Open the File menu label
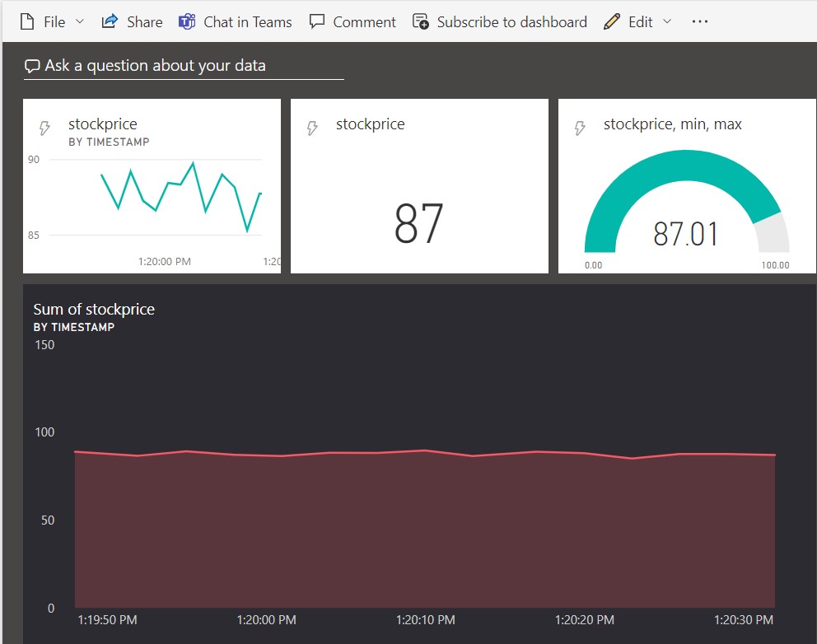Image resolution: width=817 pixels, height=644 pixels. [54, 22]
